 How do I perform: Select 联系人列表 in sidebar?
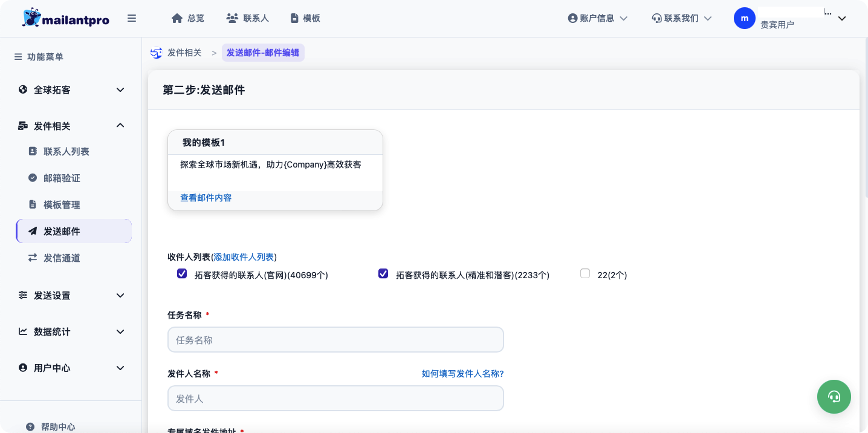pyautogui.click(x=66, y=151)
